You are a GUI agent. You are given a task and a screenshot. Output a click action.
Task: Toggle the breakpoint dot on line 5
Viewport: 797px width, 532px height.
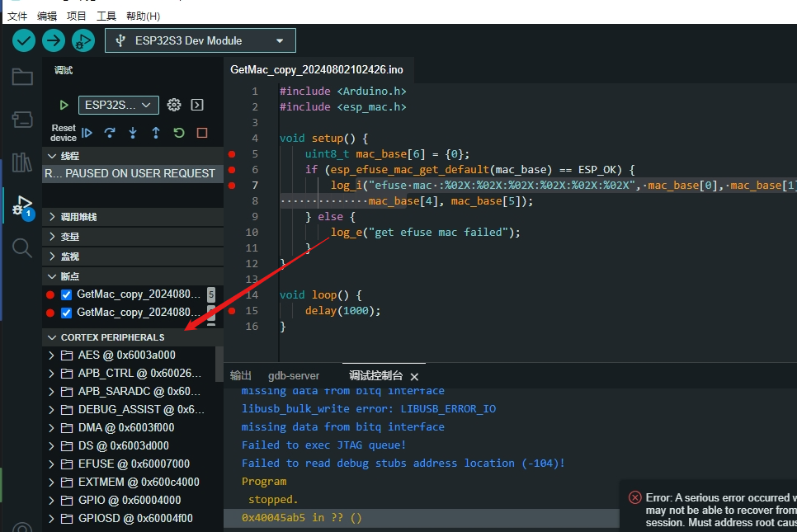[232, 154]
